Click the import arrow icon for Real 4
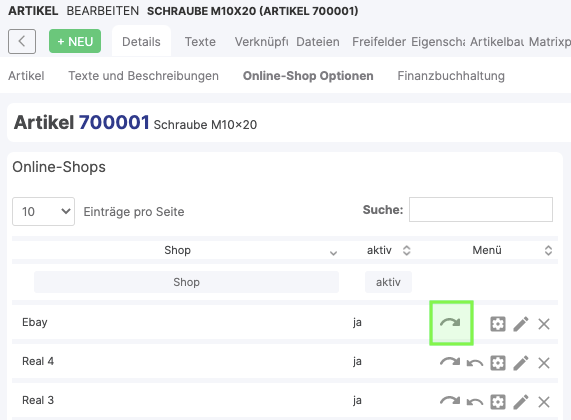Image resolution: width=571 pixels, height=420 pixels. 475,363
